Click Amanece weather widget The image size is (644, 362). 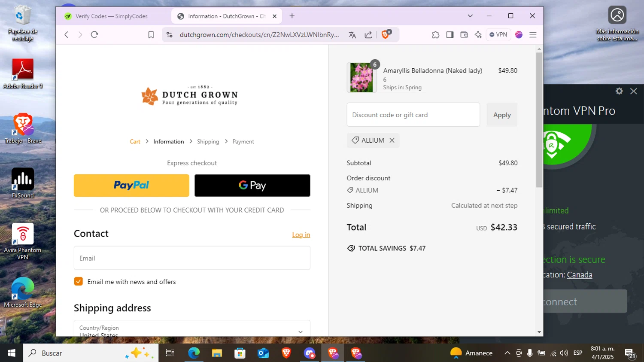click(471, 353)
